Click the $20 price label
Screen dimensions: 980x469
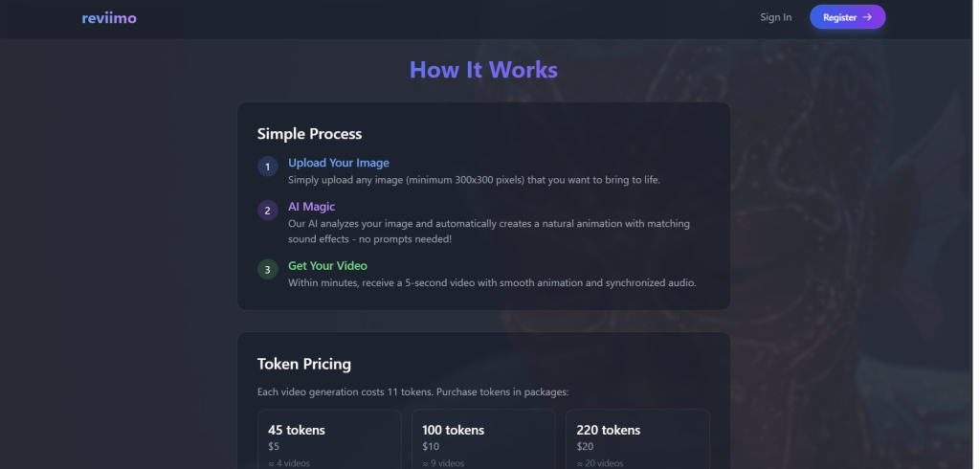coord(585,447)
